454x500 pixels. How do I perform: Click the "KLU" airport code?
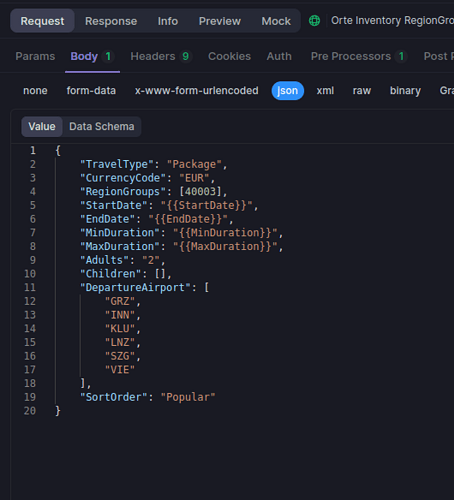[120, 329]
